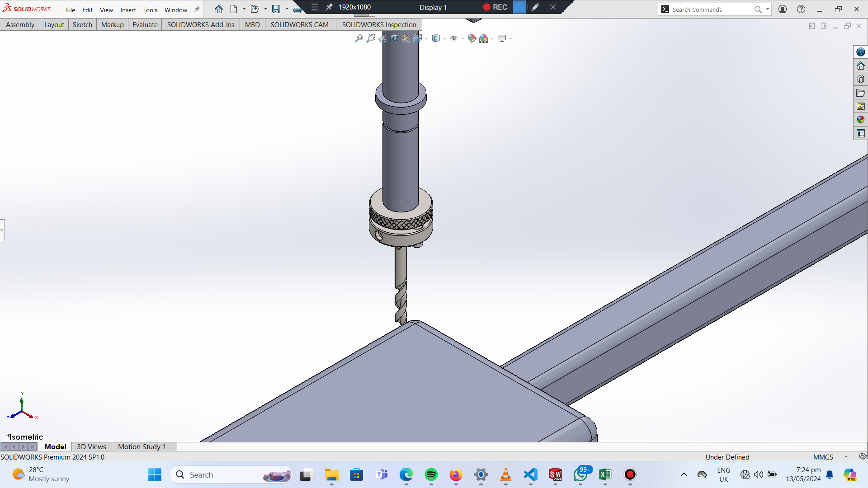Viewport: 868px width, 488px height.
Task: Open the File Explorer task pane tab
Action: tap(860, 93)
